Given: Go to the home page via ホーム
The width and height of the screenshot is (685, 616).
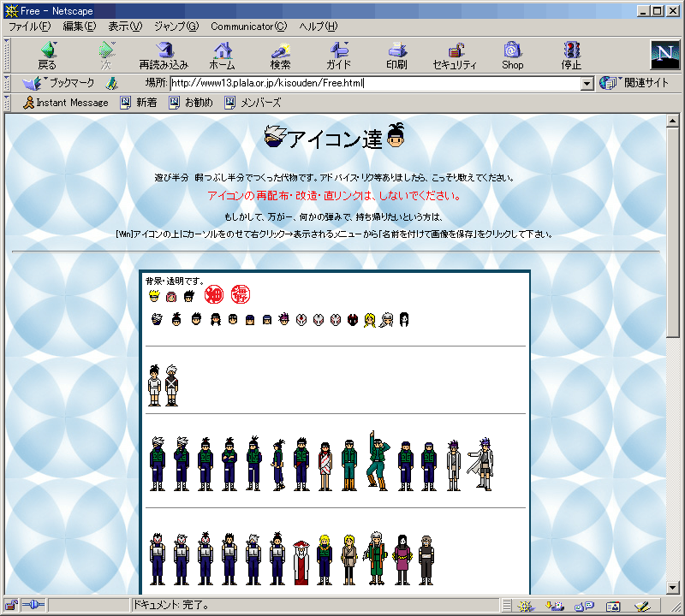Looking at the screenshot, I should tap(223, 56).
